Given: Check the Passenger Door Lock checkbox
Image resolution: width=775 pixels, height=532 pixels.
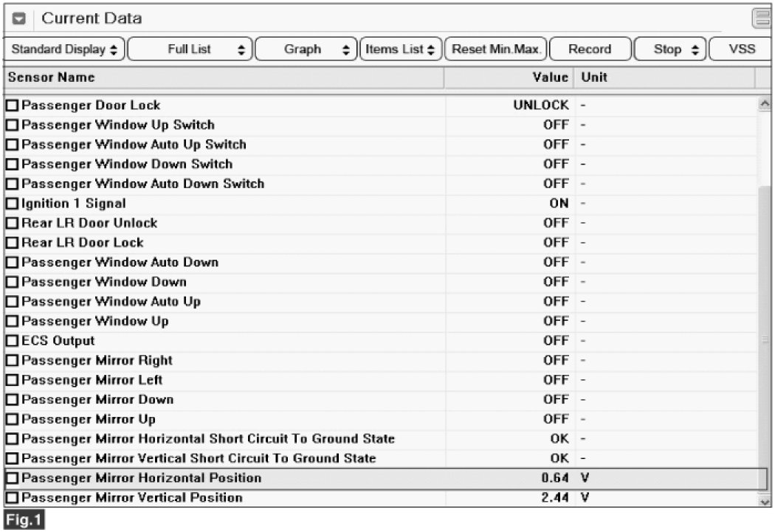Looking at the screenshot, I should click(x=12, y=106).
